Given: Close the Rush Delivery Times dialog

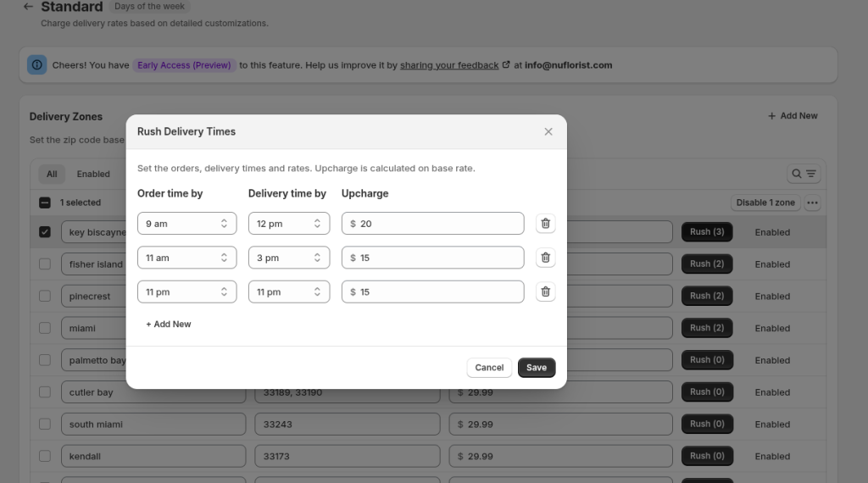Looking at the screenshot, I should 548,131.
